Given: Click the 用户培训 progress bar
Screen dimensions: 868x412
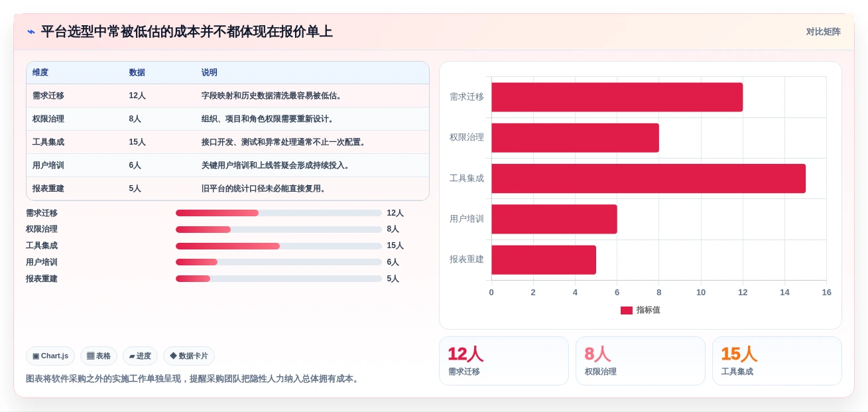Looking at the screenshot, I should (279, 262).
